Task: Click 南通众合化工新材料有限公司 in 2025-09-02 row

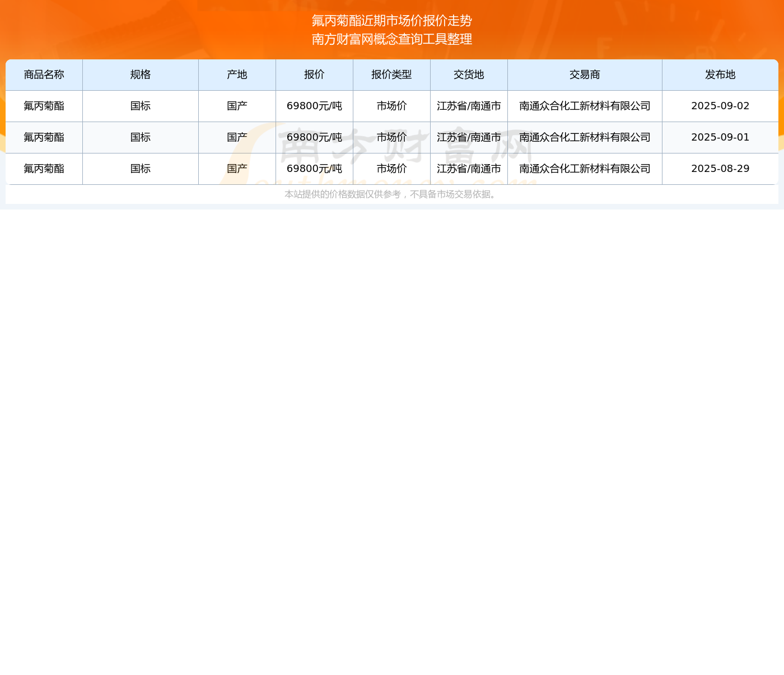Action: click(x=585, y=106)
